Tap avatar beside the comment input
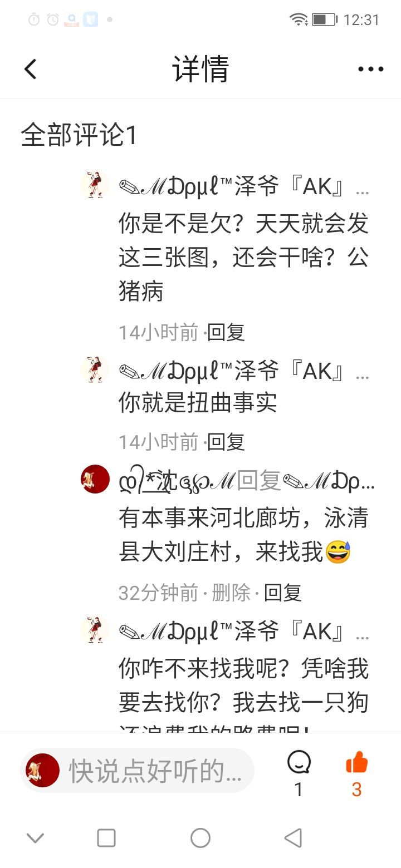401x868 pixels. [x=43, y=770]
